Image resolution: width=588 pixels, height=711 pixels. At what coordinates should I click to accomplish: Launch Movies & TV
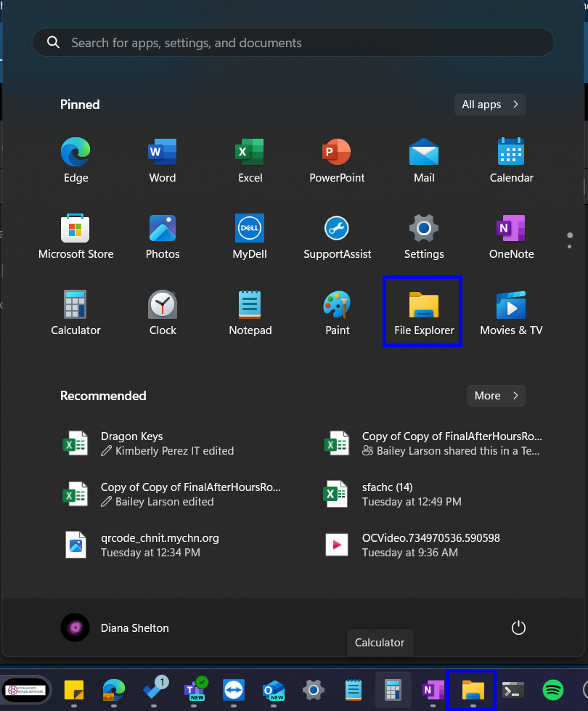pos(511,312)
